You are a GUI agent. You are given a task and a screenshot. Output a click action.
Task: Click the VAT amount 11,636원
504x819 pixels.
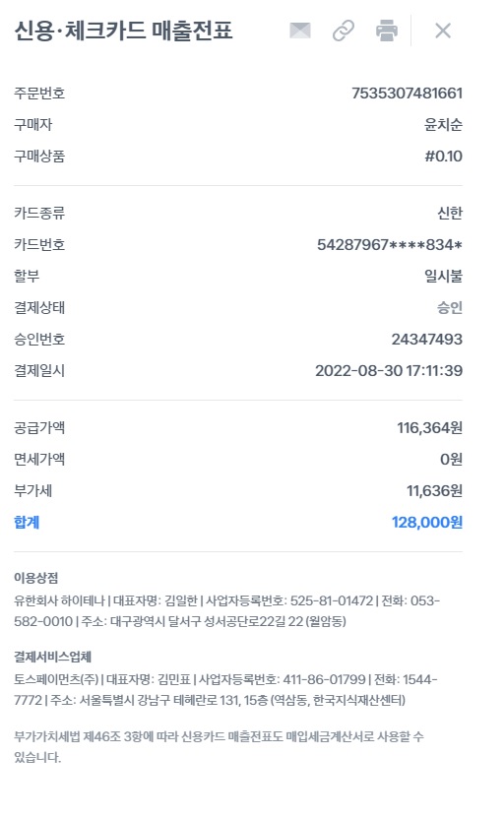[x=434, y=490]
